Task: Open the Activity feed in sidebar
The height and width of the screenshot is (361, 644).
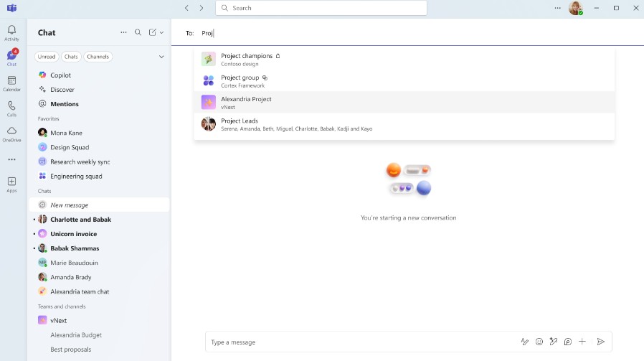Action: (11, 32)
